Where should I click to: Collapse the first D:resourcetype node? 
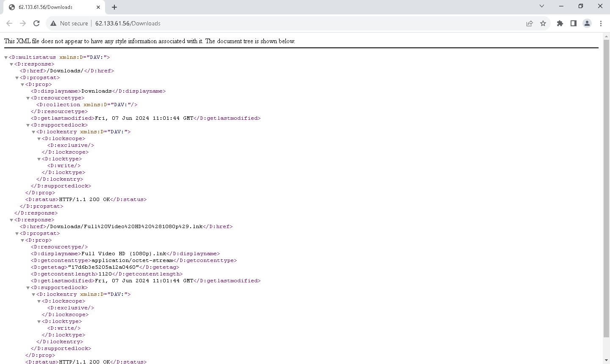pyautogui.click(x=28, y=98)
